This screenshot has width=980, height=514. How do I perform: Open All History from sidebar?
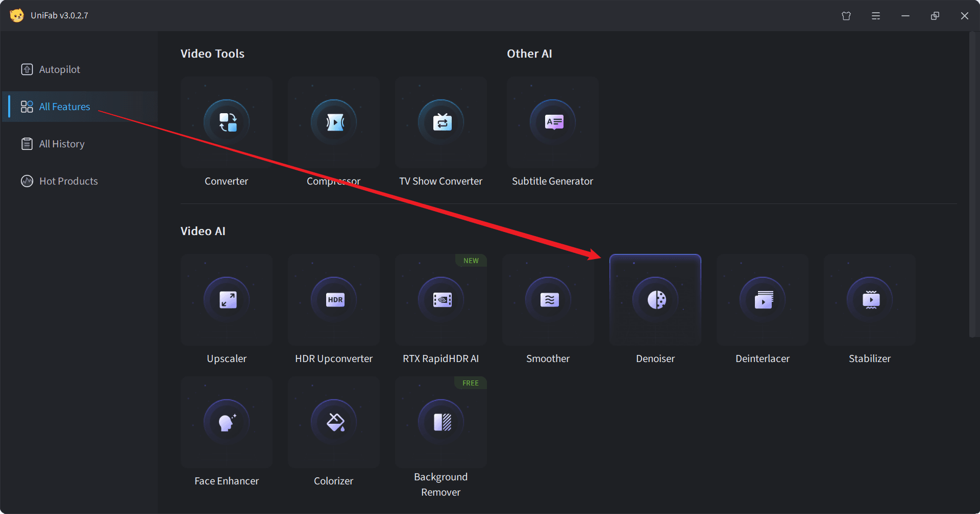[61, 144]
